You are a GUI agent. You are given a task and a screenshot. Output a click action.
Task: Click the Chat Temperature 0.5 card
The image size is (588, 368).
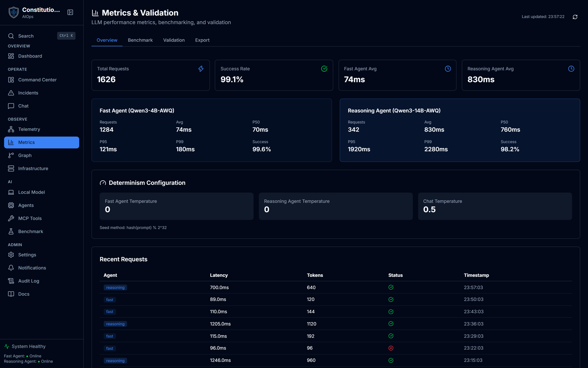tap(495, 206)
